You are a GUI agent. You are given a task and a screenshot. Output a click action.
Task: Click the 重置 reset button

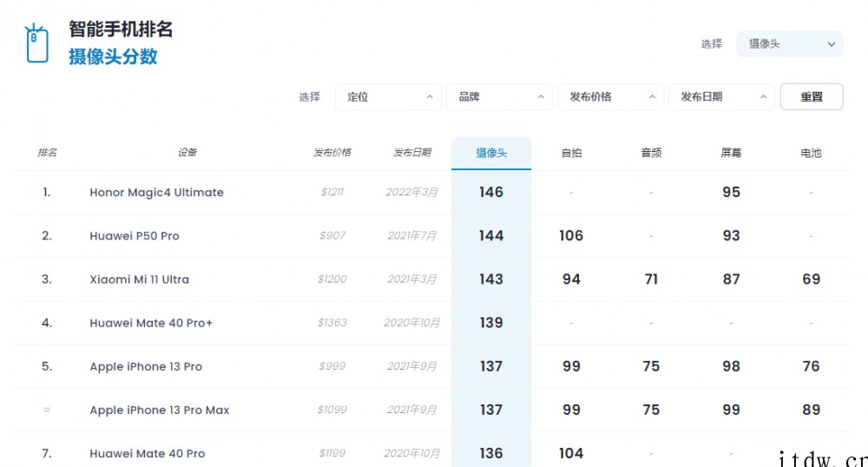point(812,97)
